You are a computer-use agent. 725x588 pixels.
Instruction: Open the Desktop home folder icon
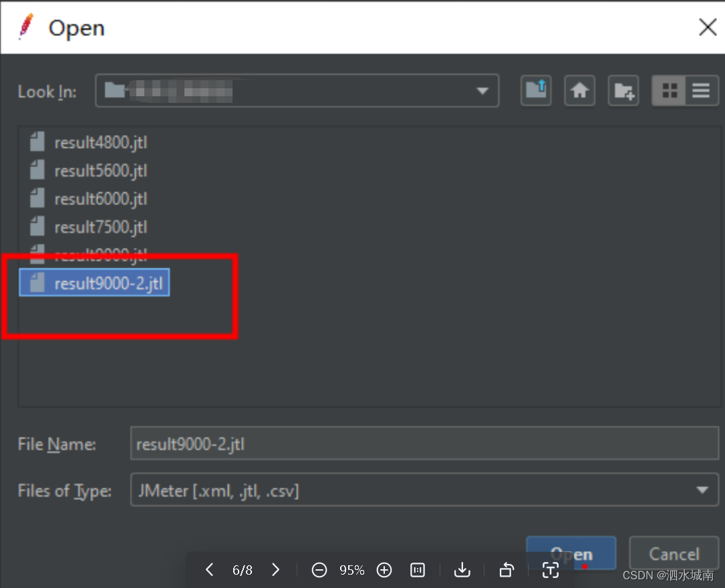click(579, 90)
